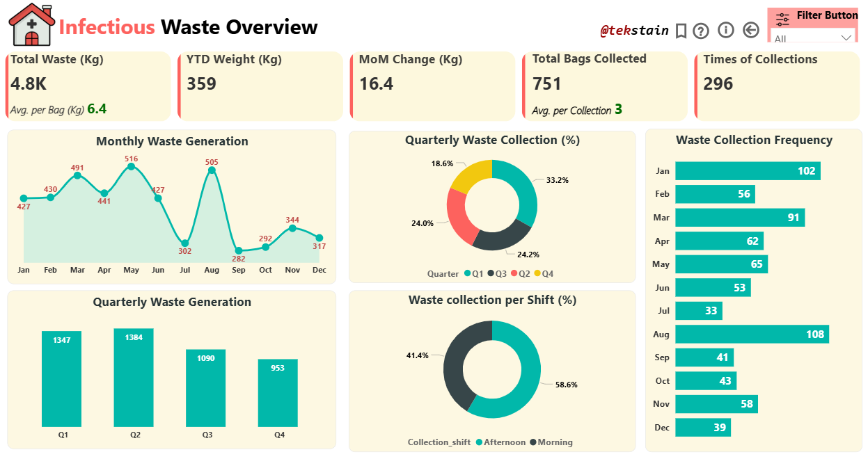Click the @tekstain author link
The width and height of the screenshot is (868, 459).
[x=634, y=31]
